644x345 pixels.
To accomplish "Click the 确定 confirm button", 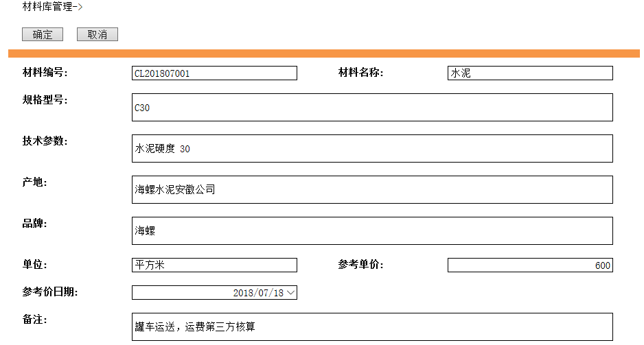I will tap(43, 34).
